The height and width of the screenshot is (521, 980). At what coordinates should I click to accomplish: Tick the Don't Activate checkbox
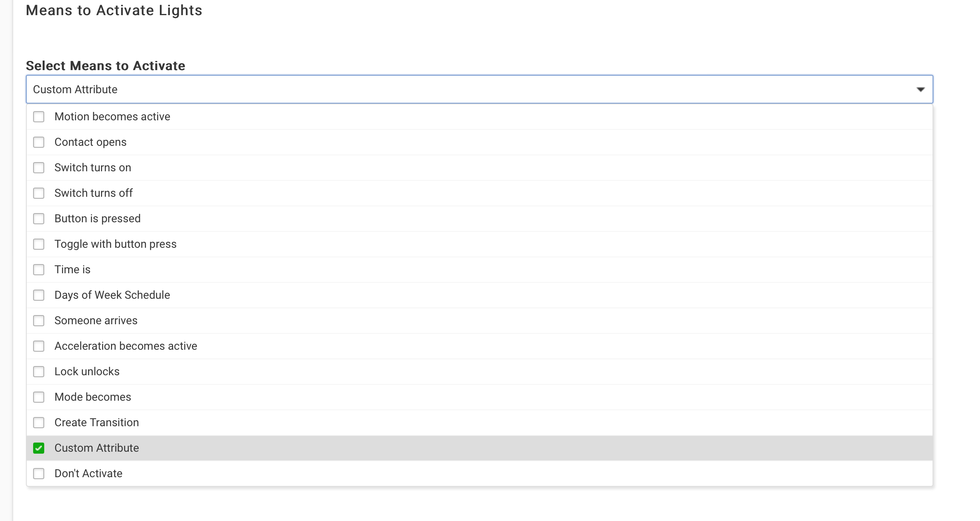39,474
